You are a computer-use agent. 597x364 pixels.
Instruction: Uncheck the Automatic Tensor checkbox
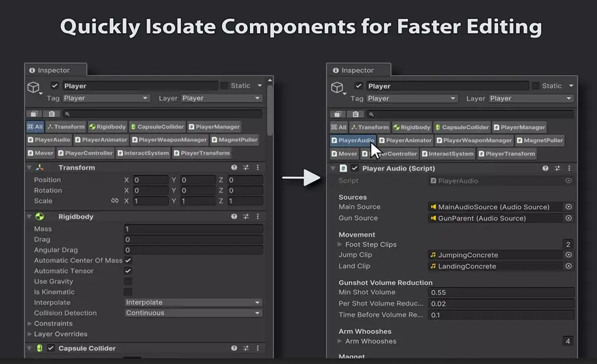[128, 271]
